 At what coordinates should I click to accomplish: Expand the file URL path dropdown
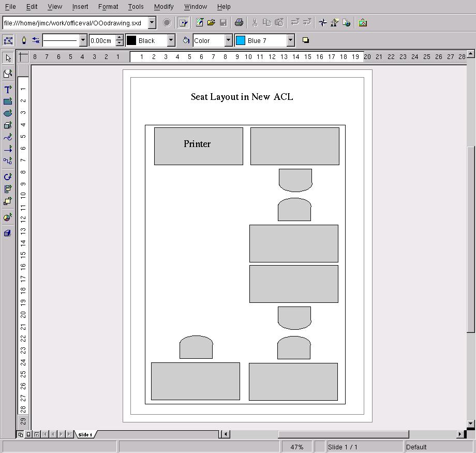click(152, 23)
